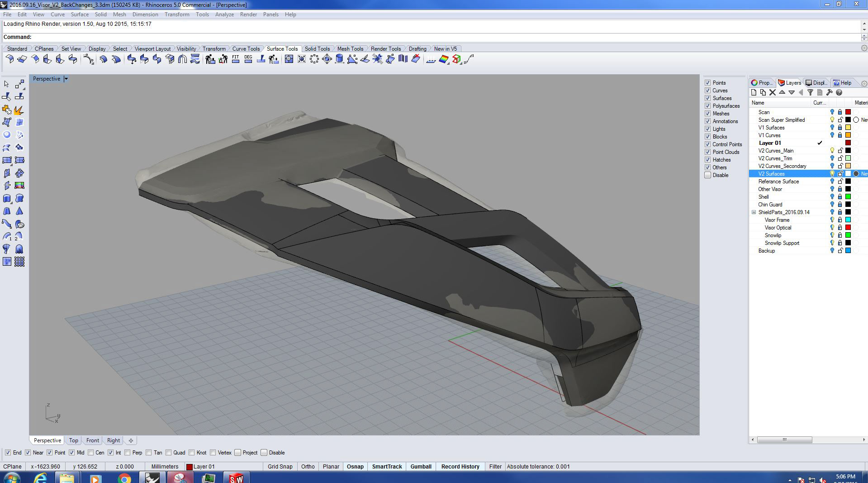Toggle visibility bulb of V2 Curves_Trim layer
Screen dimensions: 868x483
(832, 158)
